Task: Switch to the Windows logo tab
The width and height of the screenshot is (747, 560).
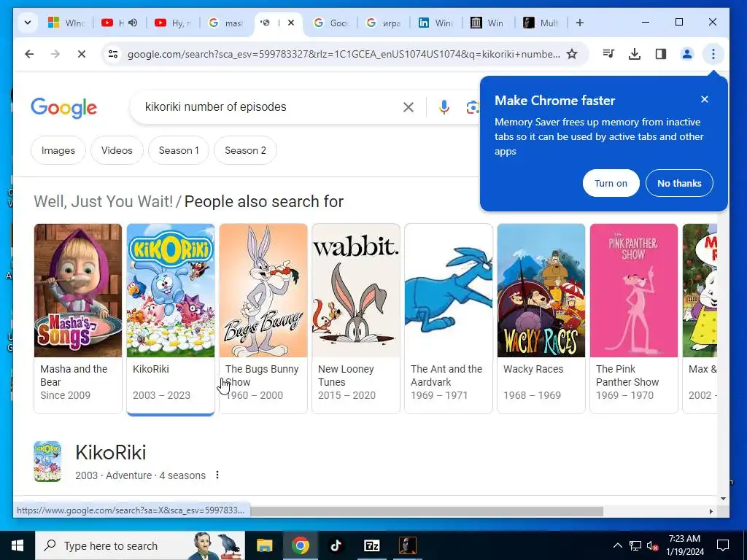Action: (x=66, y=23)
